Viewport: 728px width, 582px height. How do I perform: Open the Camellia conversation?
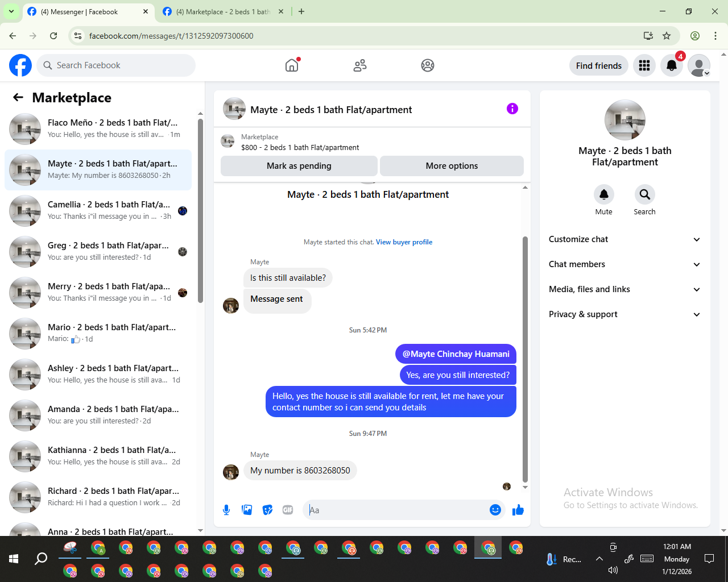pos(98,211)
